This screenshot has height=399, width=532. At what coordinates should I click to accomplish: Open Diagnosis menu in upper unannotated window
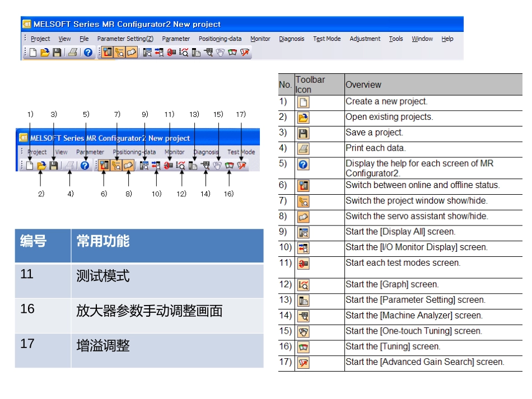coord(291,39)
